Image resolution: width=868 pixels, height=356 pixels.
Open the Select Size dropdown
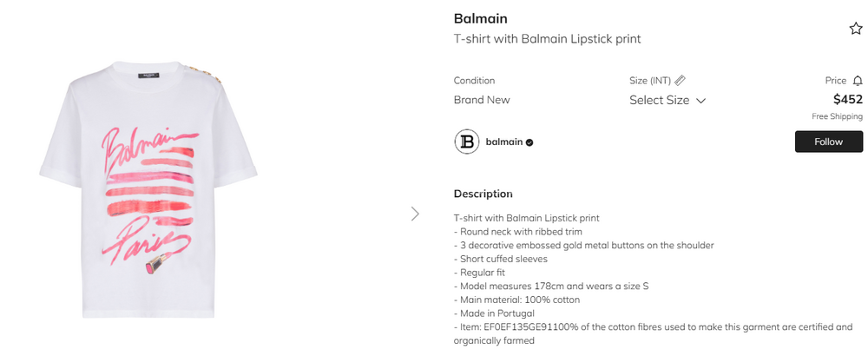click(x=660, y=100)
